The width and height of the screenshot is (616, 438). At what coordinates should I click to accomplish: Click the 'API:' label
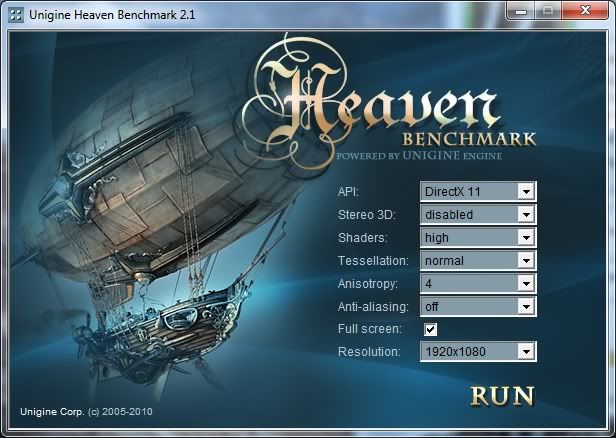pos(348,192)
